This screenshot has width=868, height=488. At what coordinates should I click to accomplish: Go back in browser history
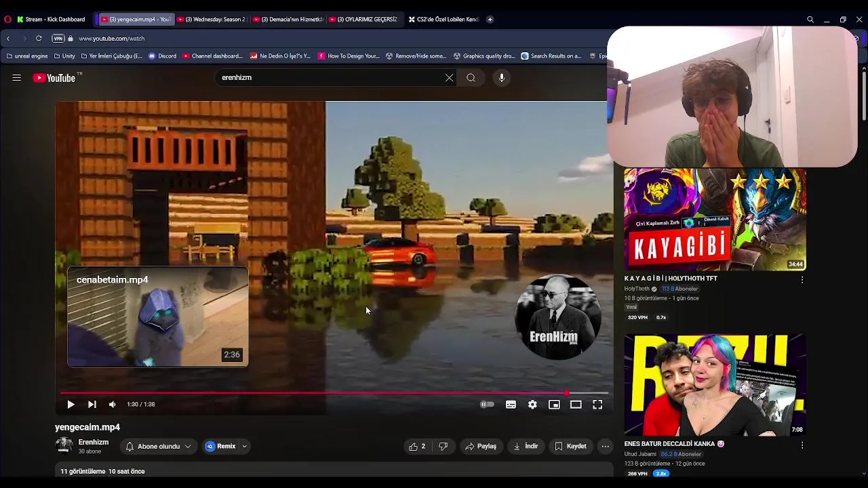pyautogui.click(x=8, y=39)
